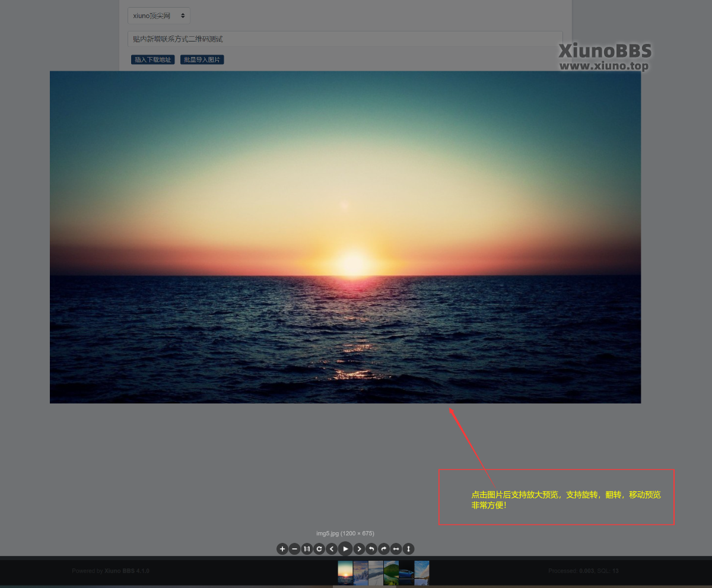Select the blue car thumbnail

coord(406,573)
